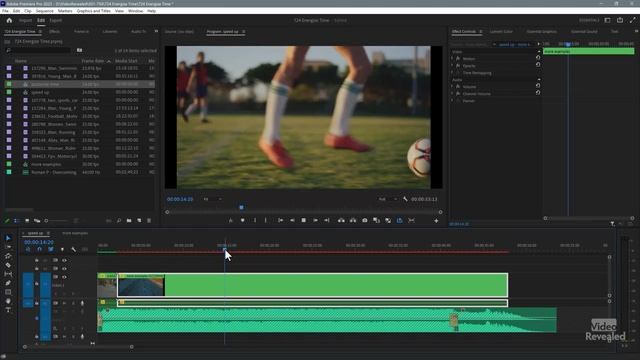Click the Extract button
Viewport: 640px width, 360px height.
(353, 220)
